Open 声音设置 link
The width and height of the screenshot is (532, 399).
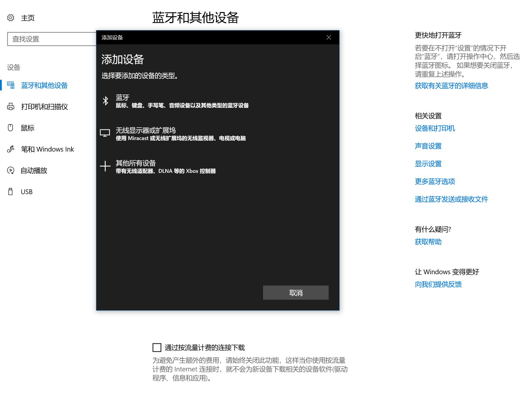coord(428,146)
